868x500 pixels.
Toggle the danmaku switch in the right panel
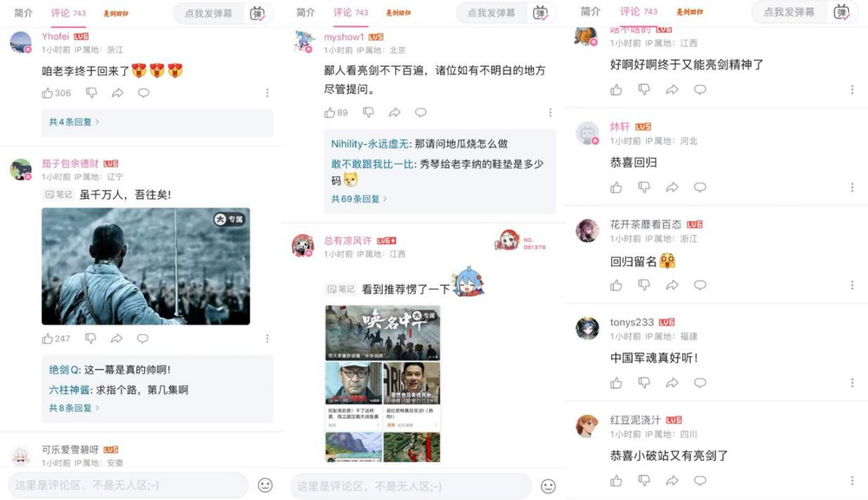tap(841, 12)
